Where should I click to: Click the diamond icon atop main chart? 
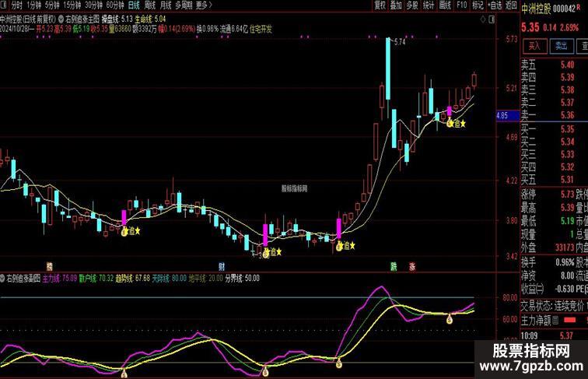tap(483, 19)
